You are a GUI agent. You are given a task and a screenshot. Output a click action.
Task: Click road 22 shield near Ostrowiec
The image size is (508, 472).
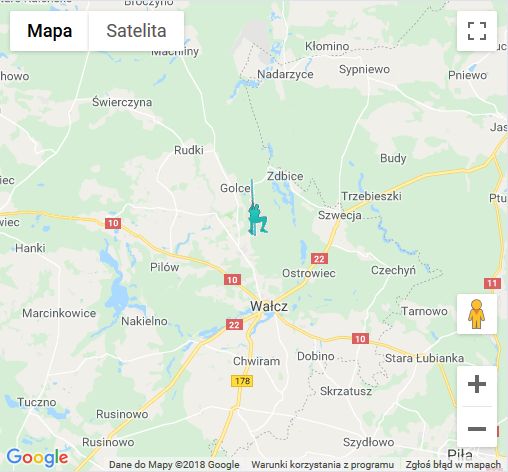coord(319,259)
